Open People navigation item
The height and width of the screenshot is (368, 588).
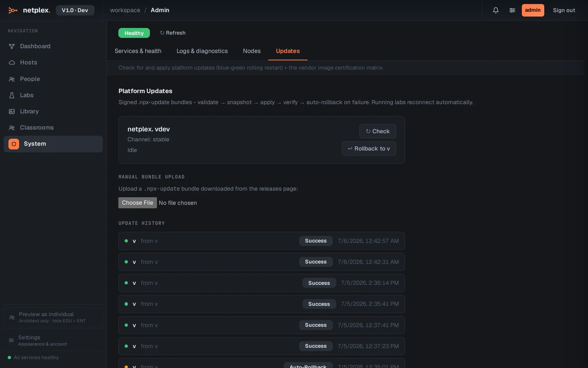(53, 79)
